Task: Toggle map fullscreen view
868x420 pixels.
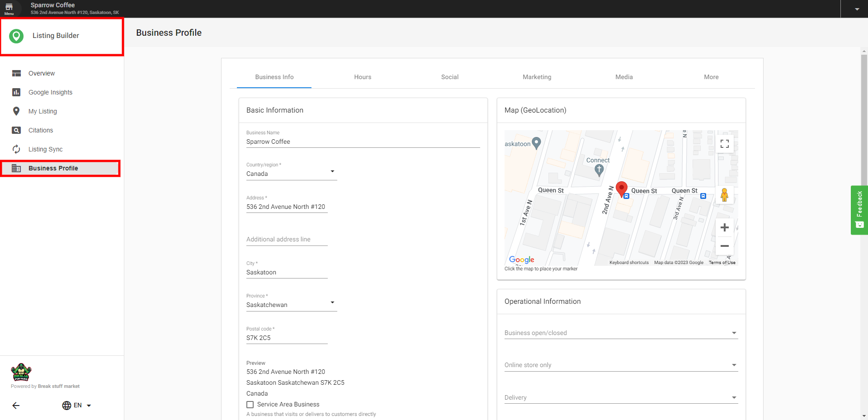Action: 725,144
